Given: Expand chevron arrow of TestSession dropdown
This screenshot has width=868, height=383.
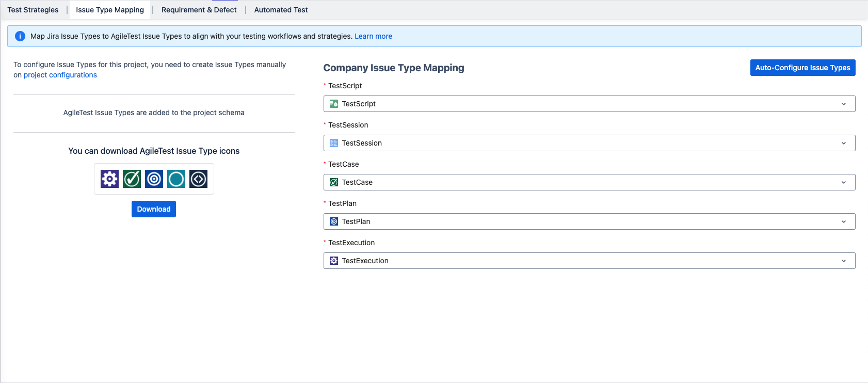Looking at the screenshot, I should pyautogui.click(x=844, y=143).
